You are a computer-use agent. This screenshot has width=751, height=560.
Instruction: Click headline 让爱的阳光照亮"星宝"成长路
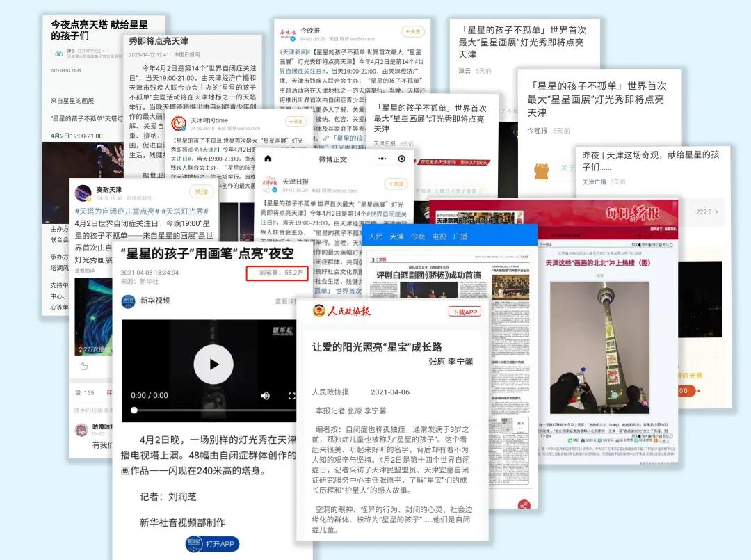377,347
